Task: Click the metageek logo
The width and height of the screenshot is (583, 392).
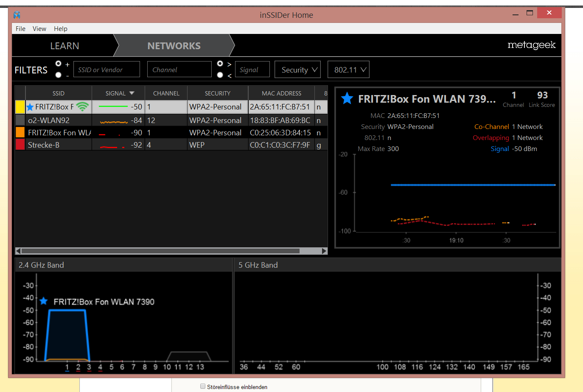Action: coord(531,45)
